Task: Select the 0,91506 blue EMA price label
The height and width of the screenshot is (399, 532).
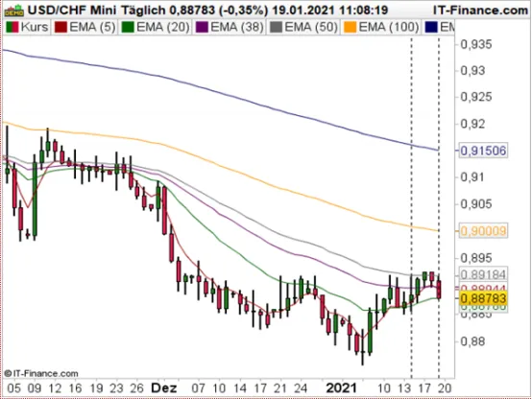Action: (483, 151)
